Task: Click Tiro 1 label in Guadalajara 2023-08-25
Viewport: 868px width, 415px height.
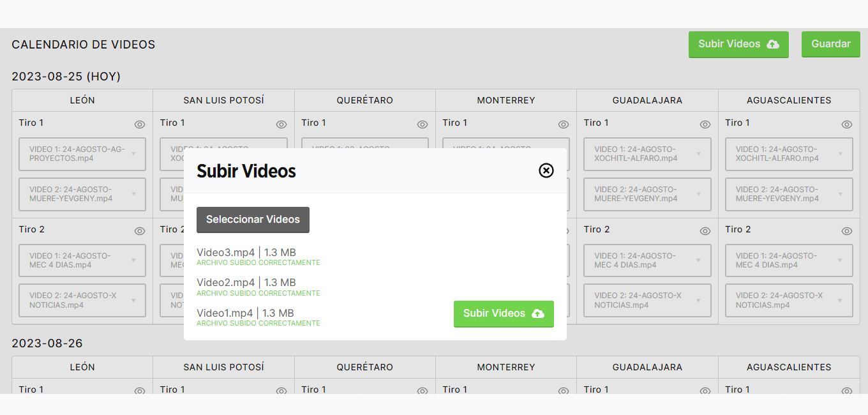Action: pyautogui.click(x=596, y=123)
